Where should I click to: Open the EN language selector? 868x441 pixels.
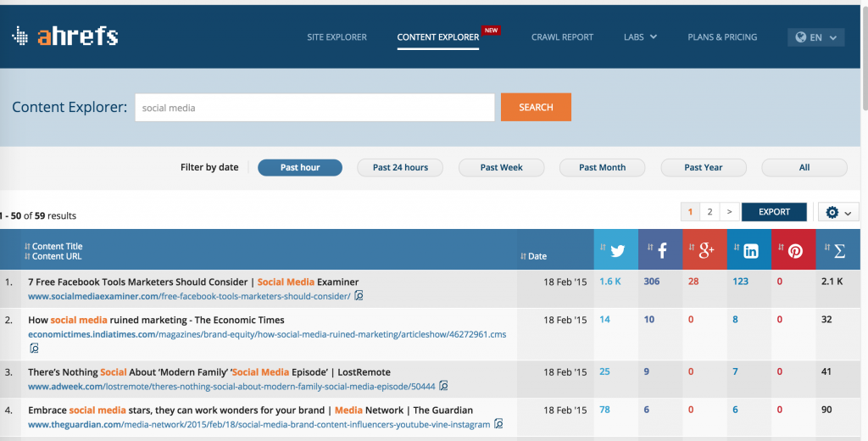coord(815,38)
